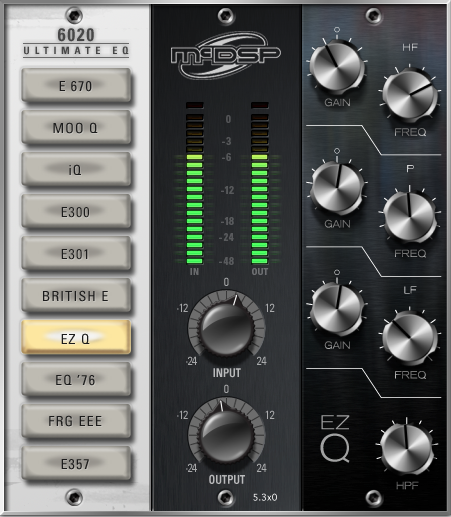Click the INPUT level knob
This screenshot has width=451, height=517.
227,328
